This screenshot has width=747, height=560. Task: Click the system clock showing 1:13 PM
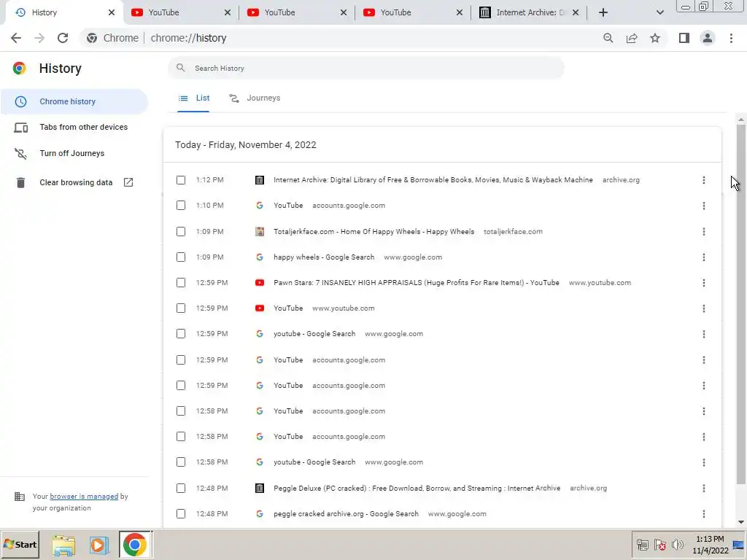pos(710,539)
